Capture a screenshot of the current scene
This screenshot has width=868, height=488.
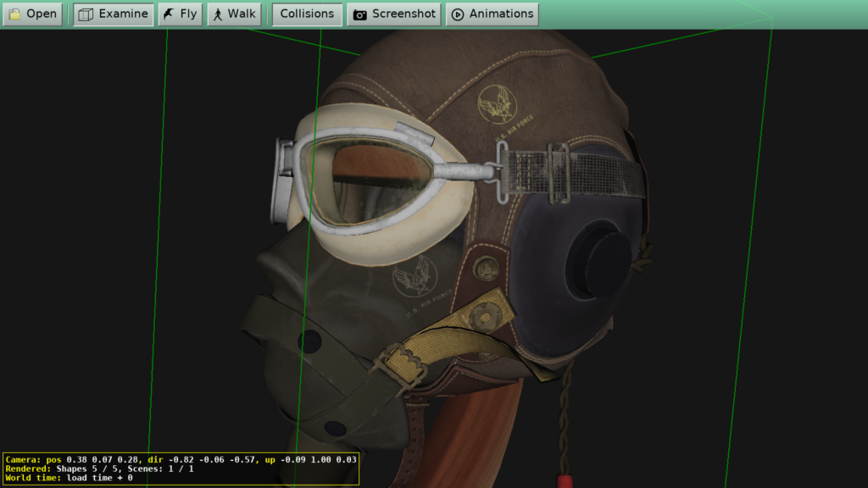coord(393,14)
